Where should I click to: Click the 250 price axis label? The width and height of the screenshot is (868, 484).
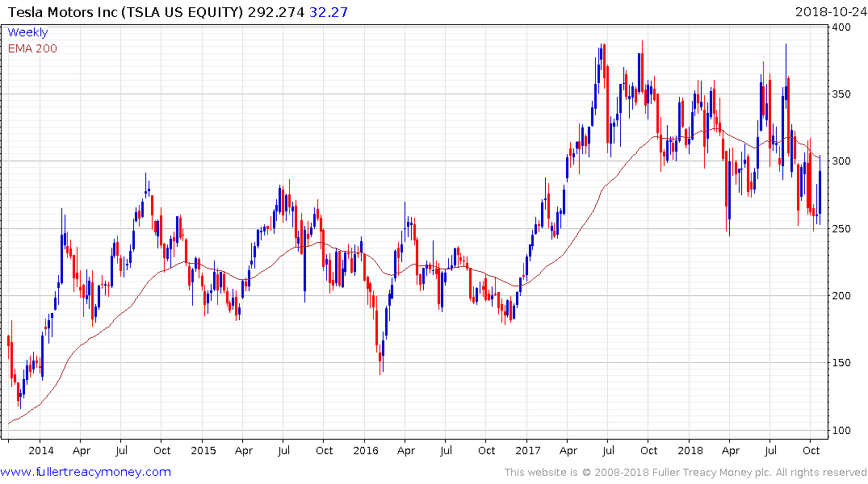click(841, 228)
